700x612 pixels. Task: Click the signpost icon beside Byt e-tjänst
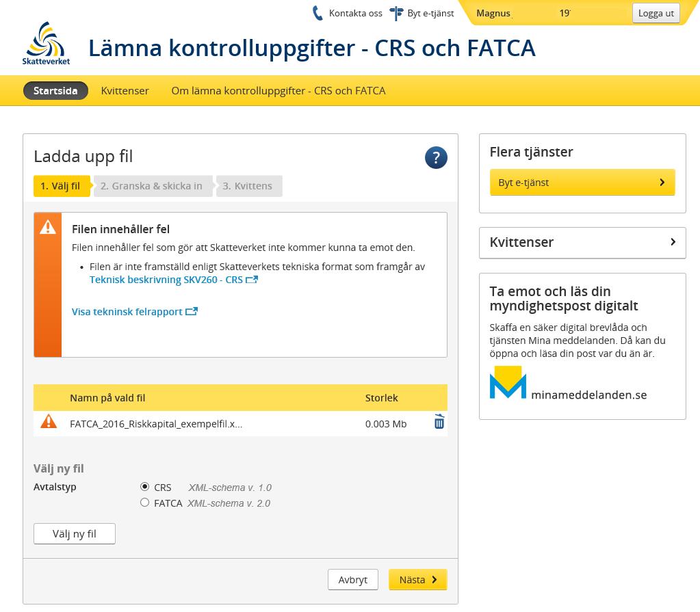tap(396, 14)
